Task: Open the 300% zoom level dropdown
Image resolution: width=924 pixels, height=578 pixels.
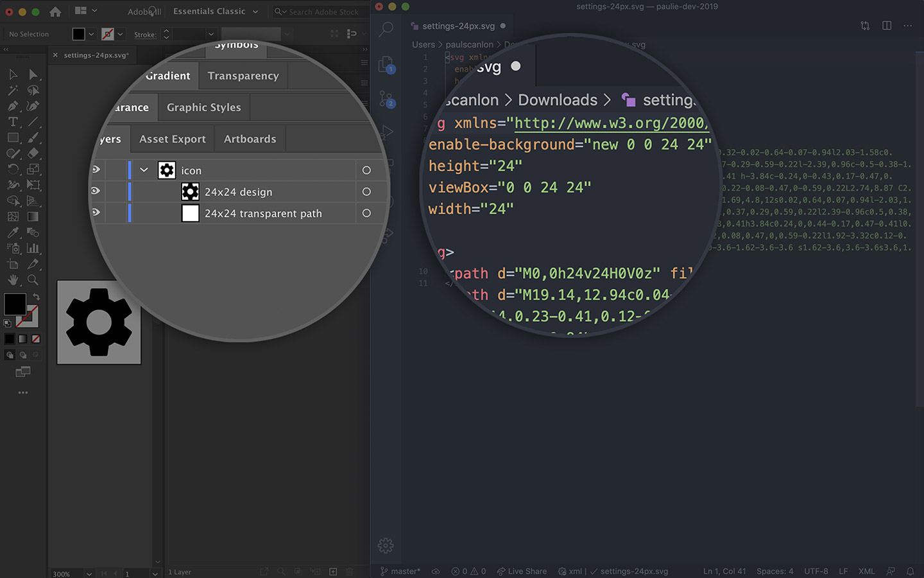Action: [x=89, y=574]
